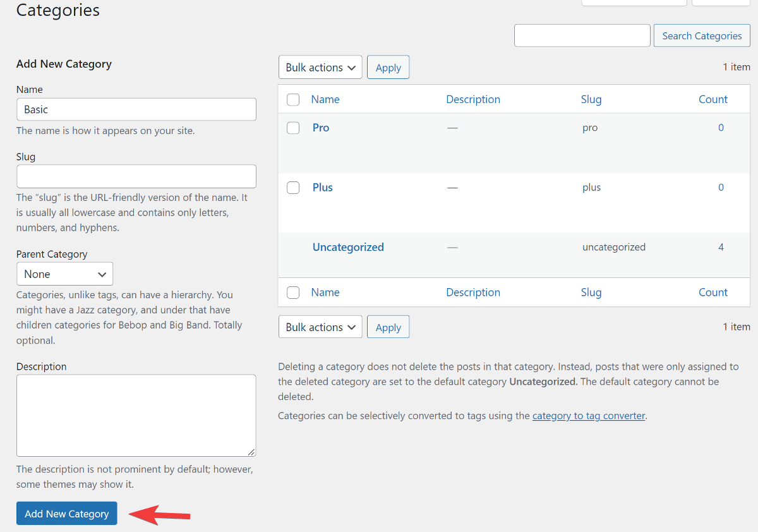Screen dimensions: 758x532
Task: Tick the select-all checkbox in table footer
Action: pyautogui.click(x=293, y=293)
